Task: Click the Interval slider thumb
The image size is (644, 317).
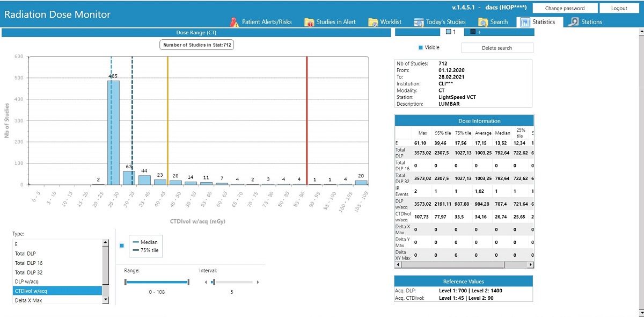Action: 213,282
